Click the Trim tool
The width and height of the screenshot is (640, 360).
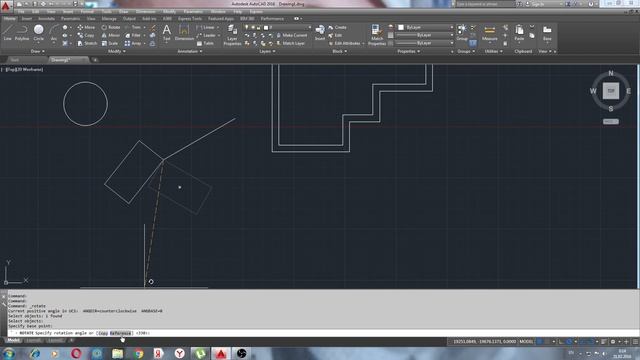coord(133,27)
